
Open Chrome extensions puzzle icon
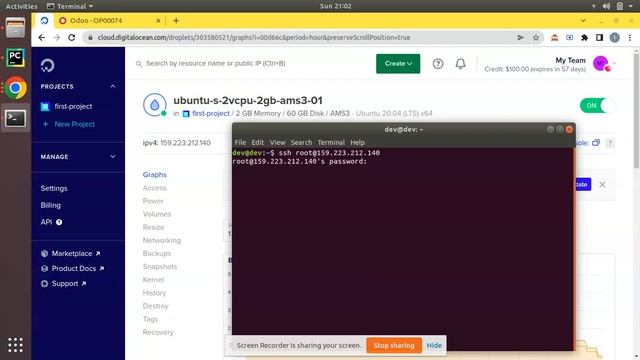pyautogui.click(x=584, y=38)
